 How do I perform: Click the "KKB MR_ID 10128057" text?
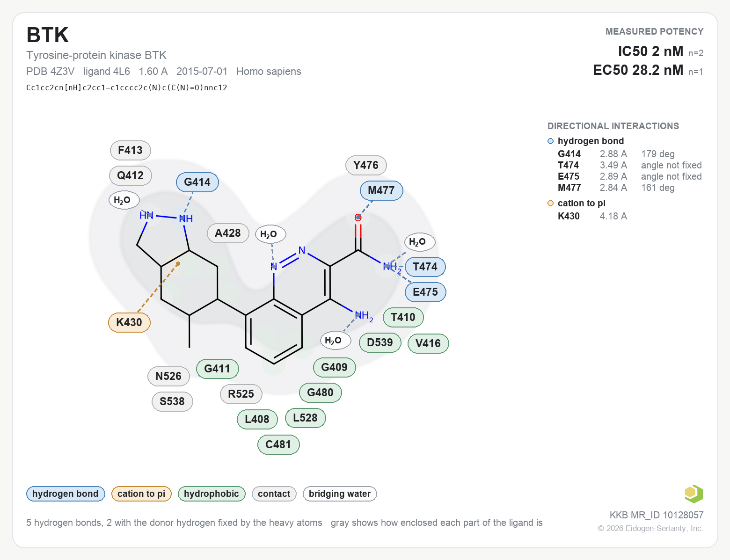pos(657,515)
